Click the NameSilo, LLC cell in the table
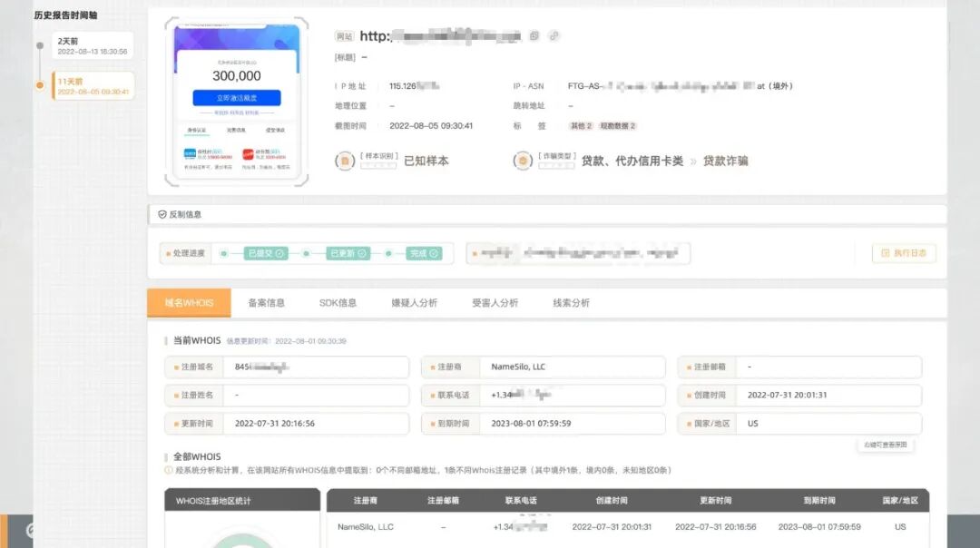Viewport: 980px width, 548px height. pyautogui.click(x=365, y=527)
